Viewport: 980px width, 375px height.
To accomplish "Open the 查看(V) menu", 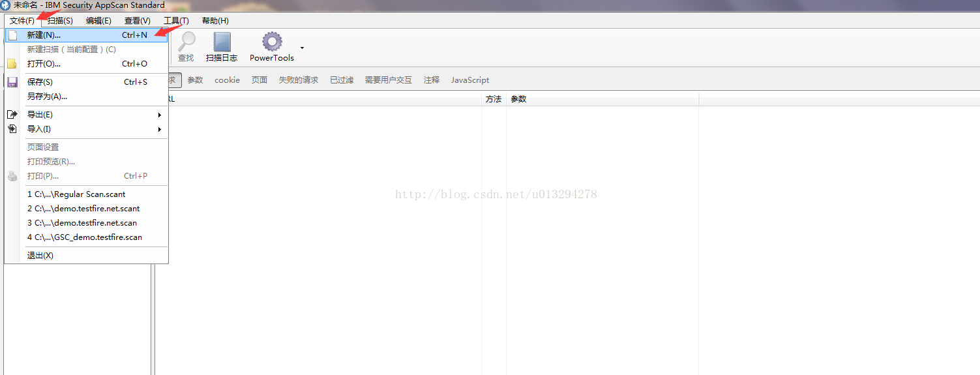I will [137, 21].
